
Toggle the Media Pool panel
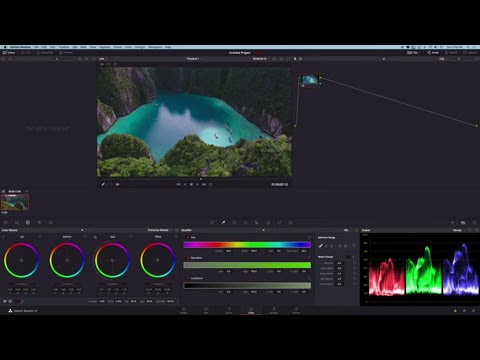point(45,53)
